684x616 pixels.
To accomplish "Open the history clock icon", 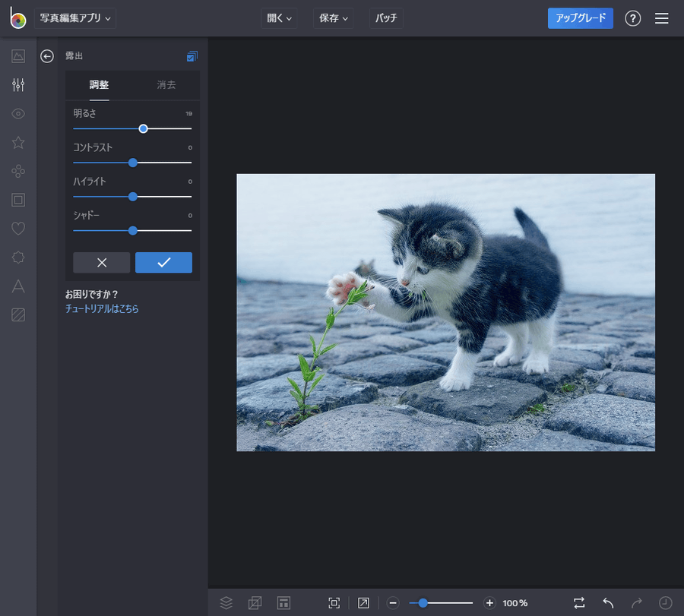I will click(x=665, y=603).
